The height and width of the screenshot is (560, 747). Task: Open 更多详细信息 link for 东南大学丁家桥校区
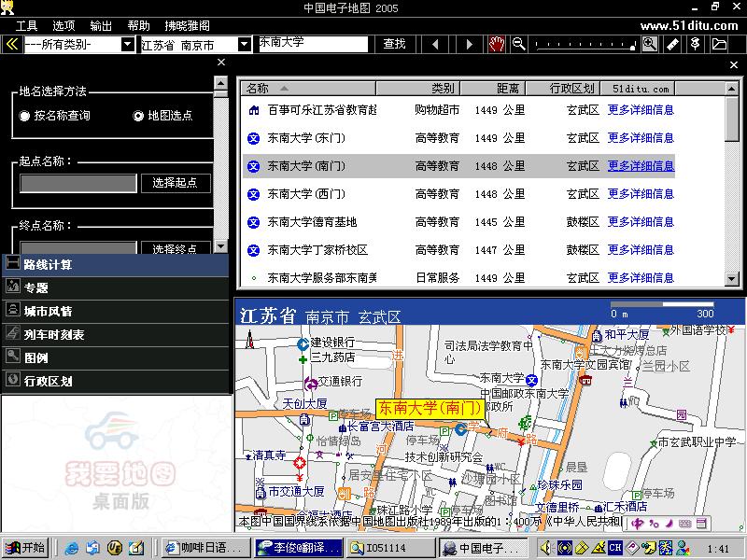641,250
